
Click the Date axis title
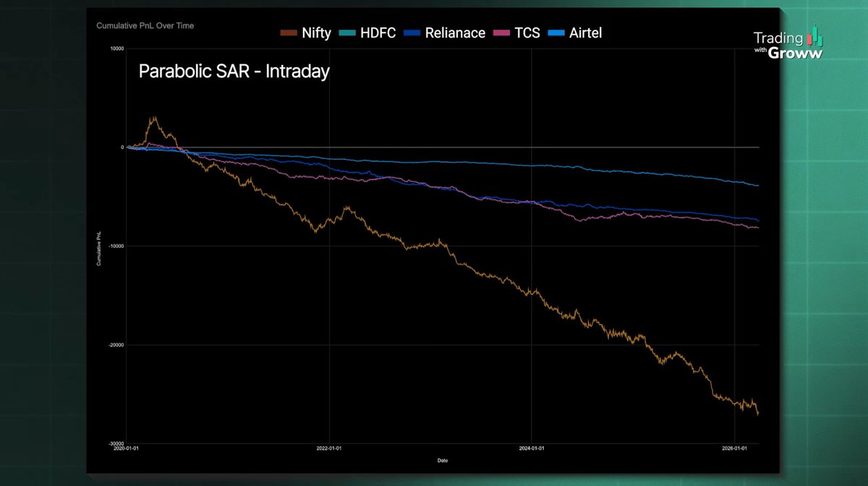tap(442, 460)
